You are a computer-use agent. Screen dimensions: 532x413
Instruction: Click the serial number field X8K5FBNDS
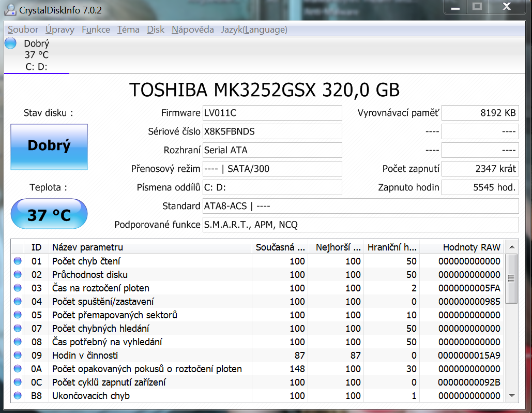(x=272, y=131)
